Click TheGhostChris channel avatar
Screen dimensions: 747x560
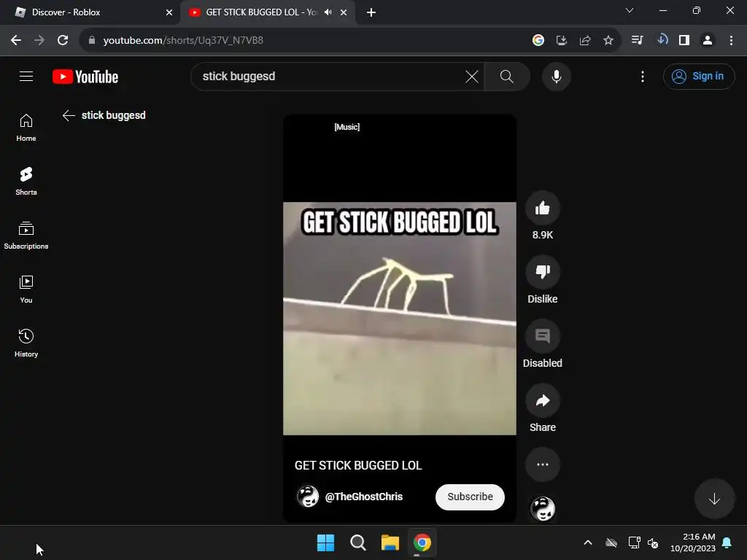[x=308, y=497]
